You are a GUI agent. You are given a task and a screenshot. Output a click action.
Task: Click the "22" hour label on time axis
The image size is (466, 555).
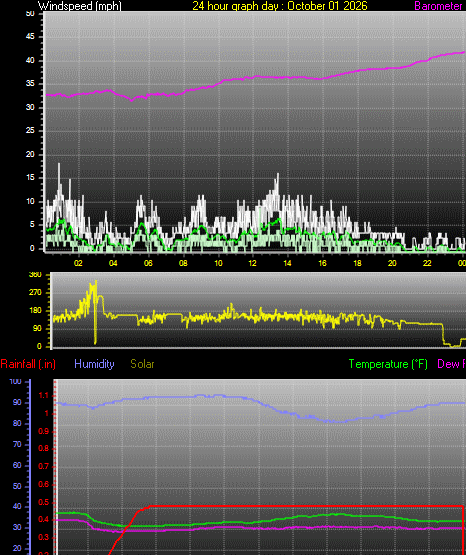pyautogui.click(x=427, y=263)
